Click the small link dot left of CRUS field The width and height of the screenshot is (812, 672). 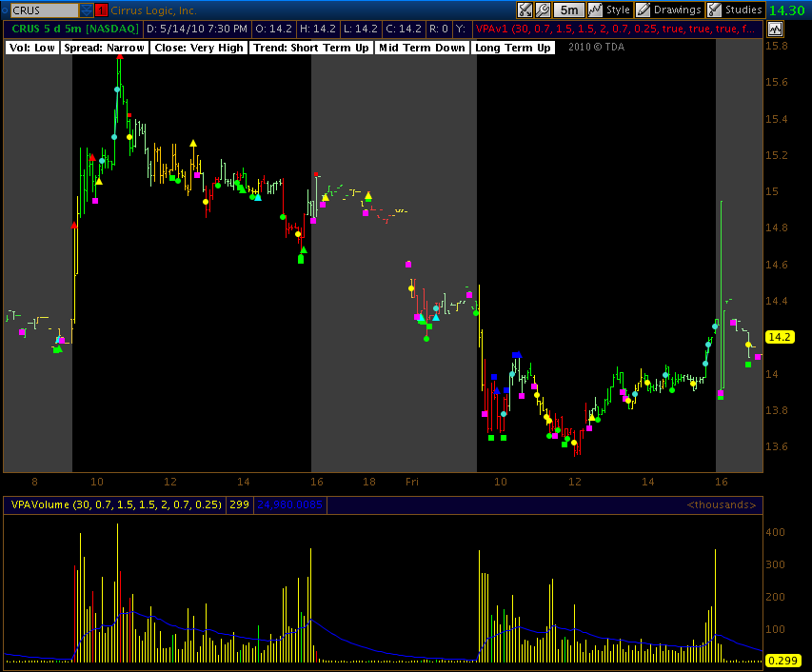pyautogui.click(x=4, y=10)
